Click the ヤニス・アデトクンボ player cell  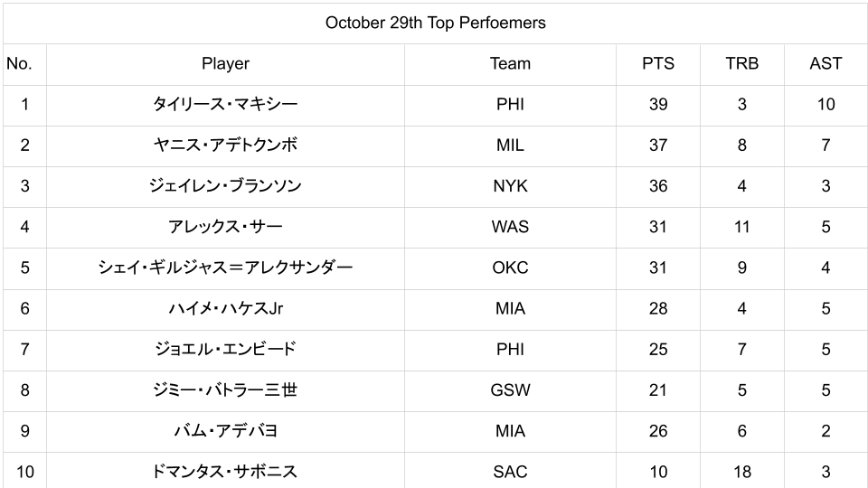tap(225, 145)
